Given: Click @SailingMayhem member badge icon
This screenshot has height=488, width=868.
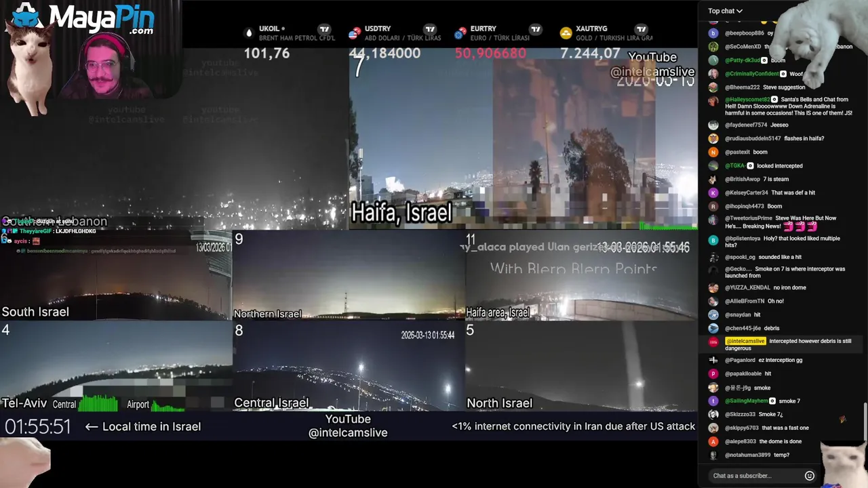Looking at the screenshot, I should [772, 401].
